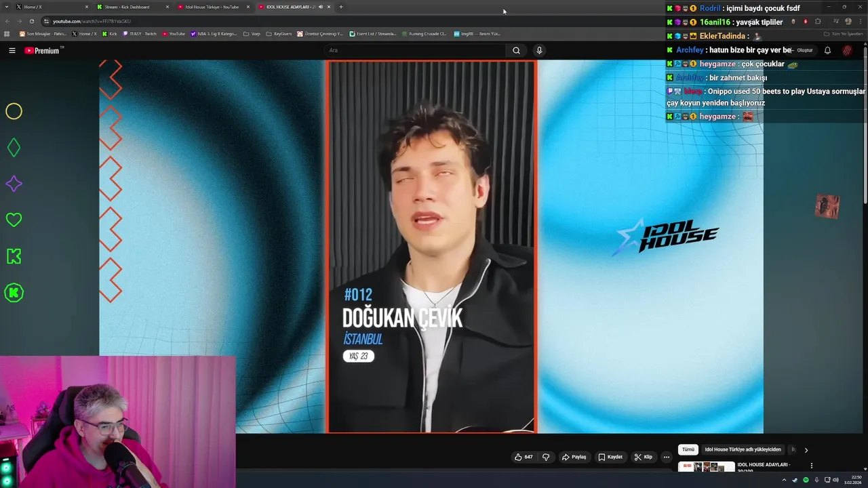The width and height of the screenshot is (868, 488).
Task: Open browser extensions puzzle icon
Action: click(x=818, y=21)
